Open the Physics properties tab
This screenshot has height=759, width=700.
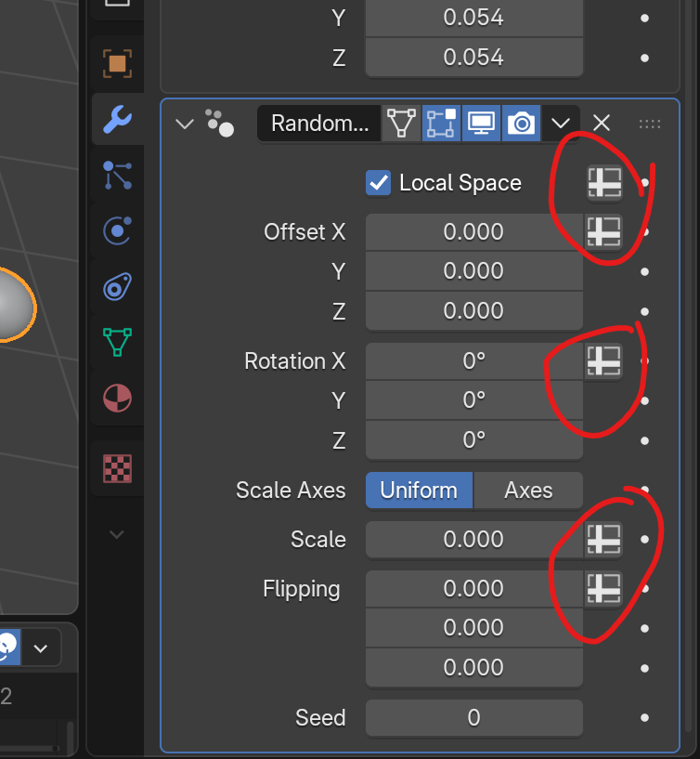pyautogui.click(x=118, y=230)
